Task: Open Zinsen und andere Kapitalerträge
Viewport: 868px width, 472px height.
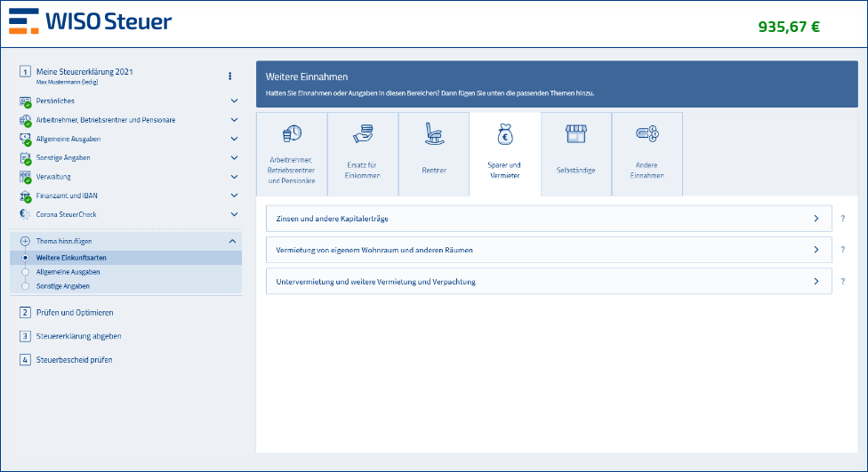Action: click(x=548, y=219)
